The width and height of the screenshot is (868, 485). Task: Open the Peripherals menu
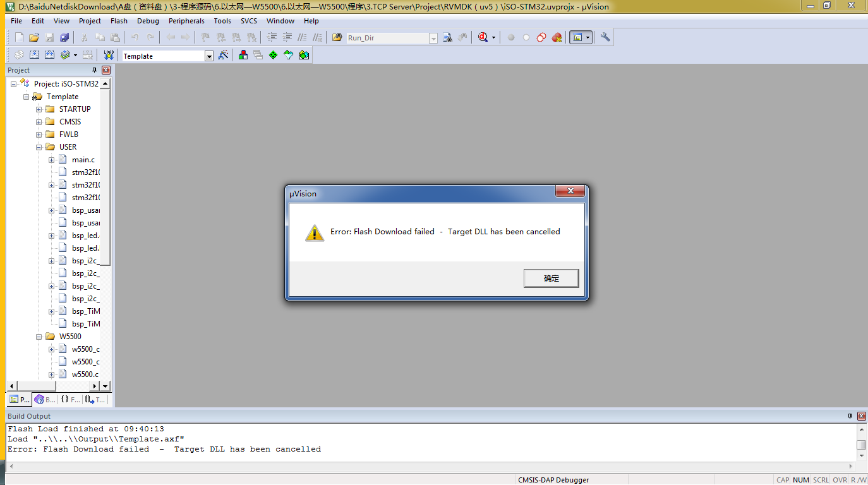pos(186,21)
